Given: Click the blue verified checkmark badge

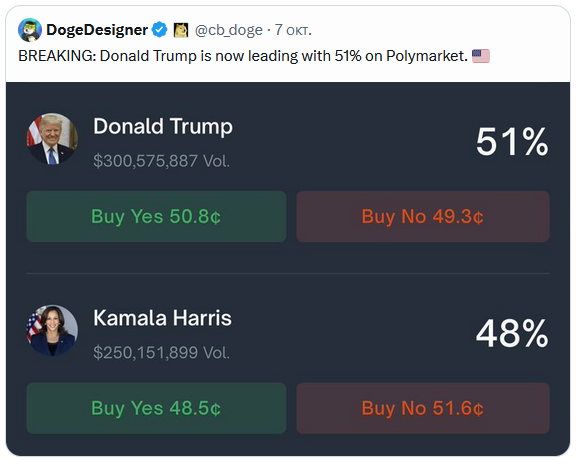Looking at the screenshot, I should (160, 30).
